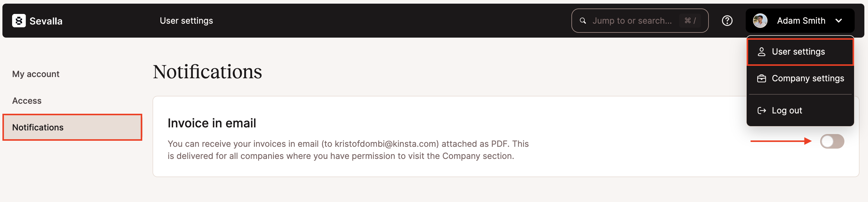Open the Access sidebar section
Viewport: 868px width, 202px height.
27,101
